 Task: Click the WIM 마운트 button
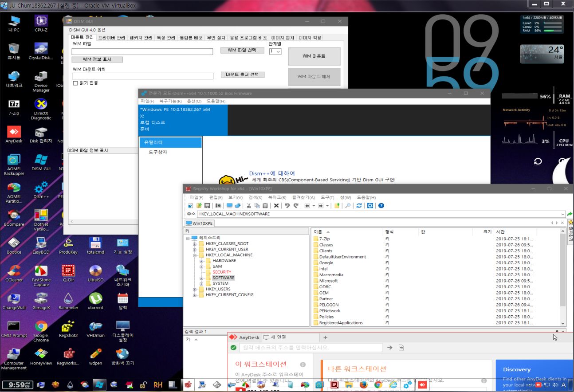tap(314, 56)
